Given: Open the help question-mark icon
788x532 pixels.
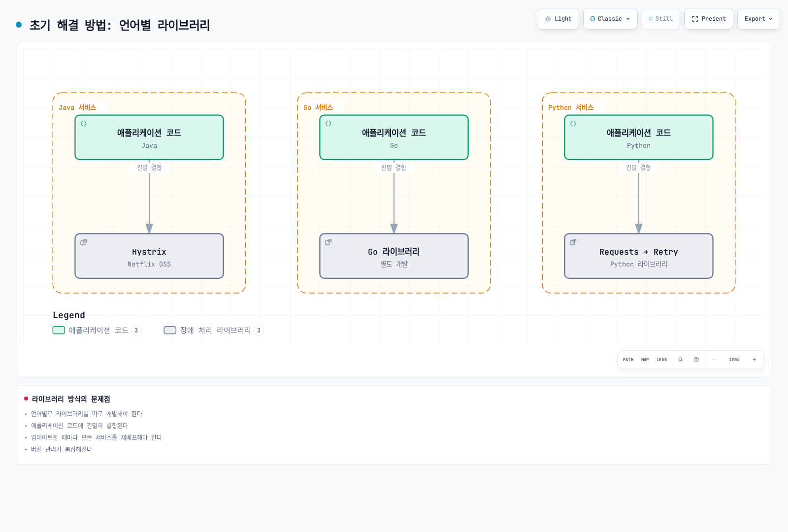Looking at the screenshot, I should point(696,360).
